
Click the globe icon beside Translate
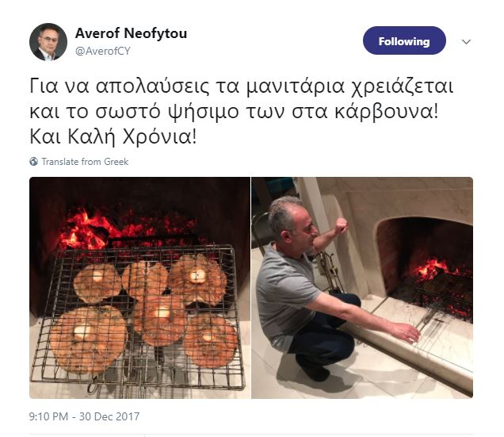tap(34, 162)
